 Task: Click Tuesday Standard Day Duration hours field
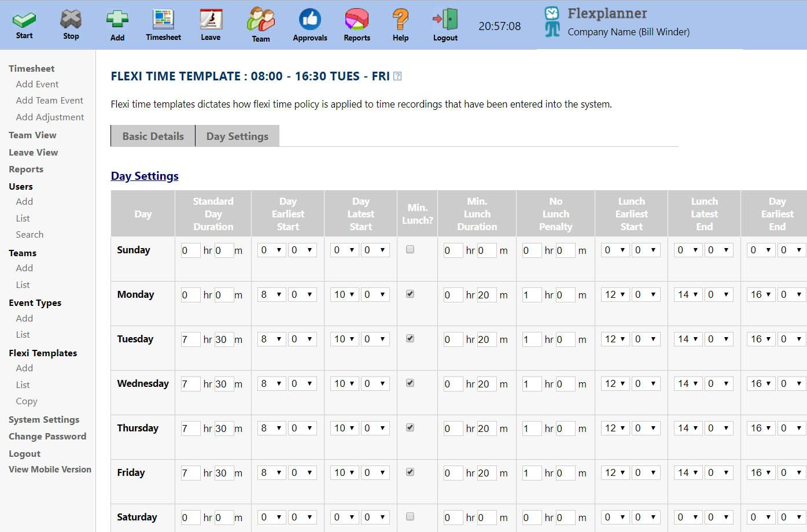pos(191,339)
